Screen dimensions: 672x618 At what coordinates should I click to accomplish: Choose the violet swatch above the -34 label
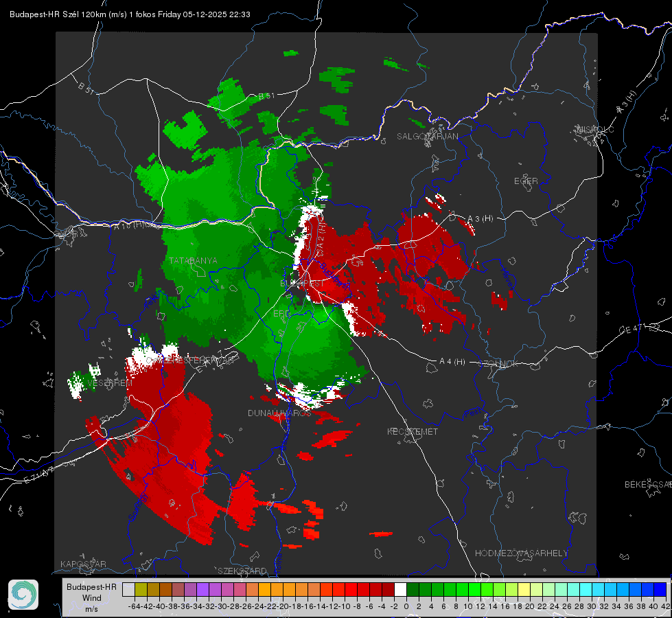202,589
